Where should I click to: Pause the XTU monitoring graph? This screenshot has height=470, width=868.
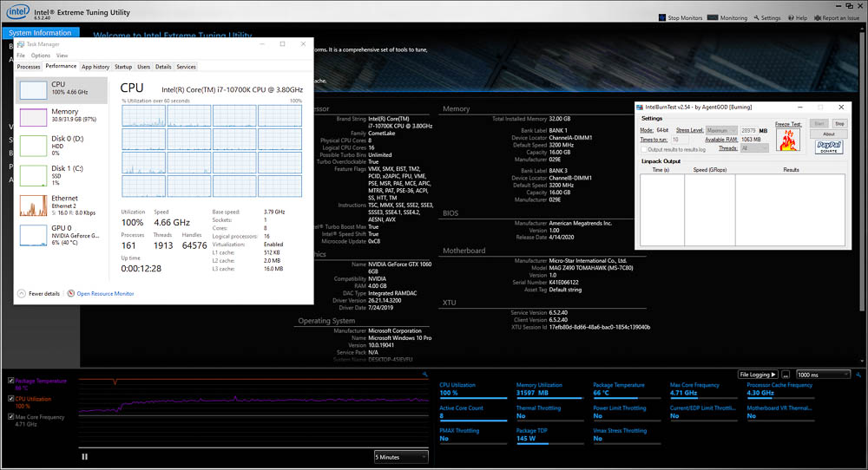pos(85,457)
